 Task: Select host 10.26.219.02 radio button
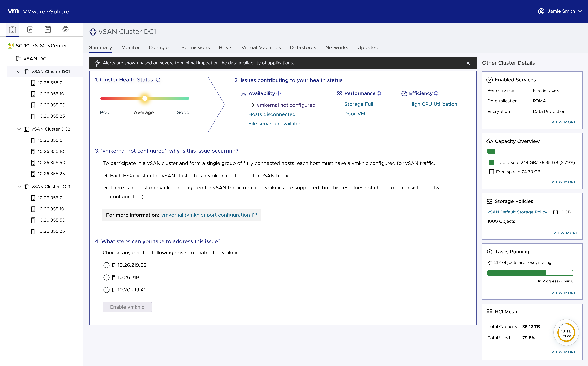(106, 265)
